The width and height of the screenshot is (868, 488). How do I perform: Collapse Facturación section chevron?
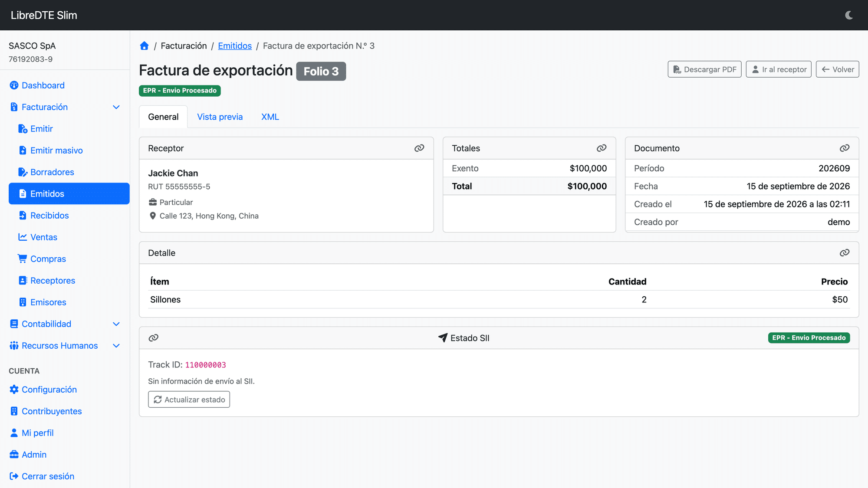(x=116, y=107)
